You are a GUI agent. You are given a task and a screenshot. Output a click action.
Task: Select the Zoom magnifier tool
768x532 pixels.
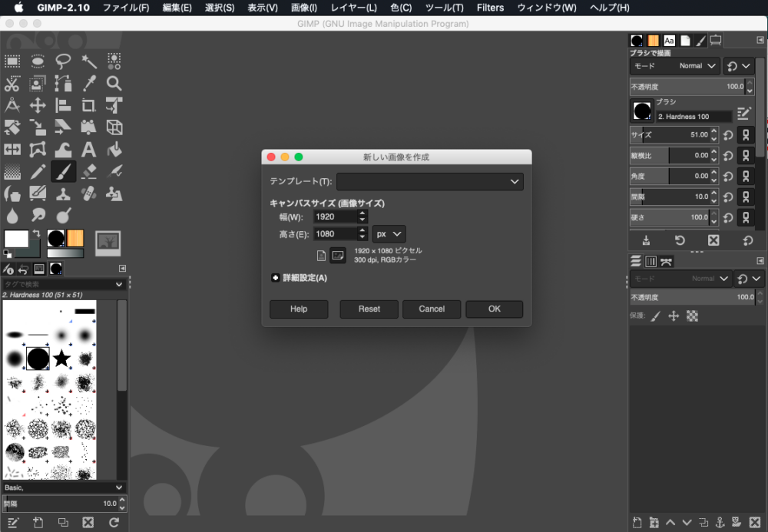click(114, 83)
